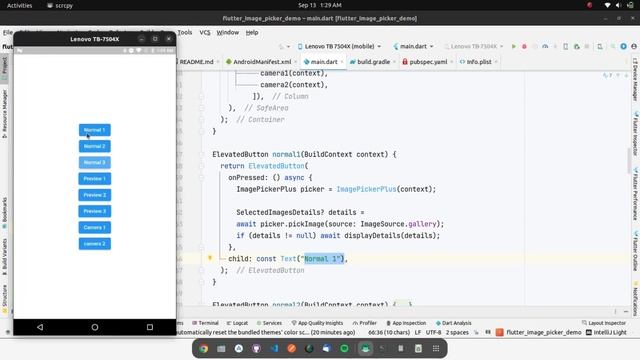This screenshot has width=640, height=360.
Task: Open Build Variants tool window
Action: tap(4, 257)
